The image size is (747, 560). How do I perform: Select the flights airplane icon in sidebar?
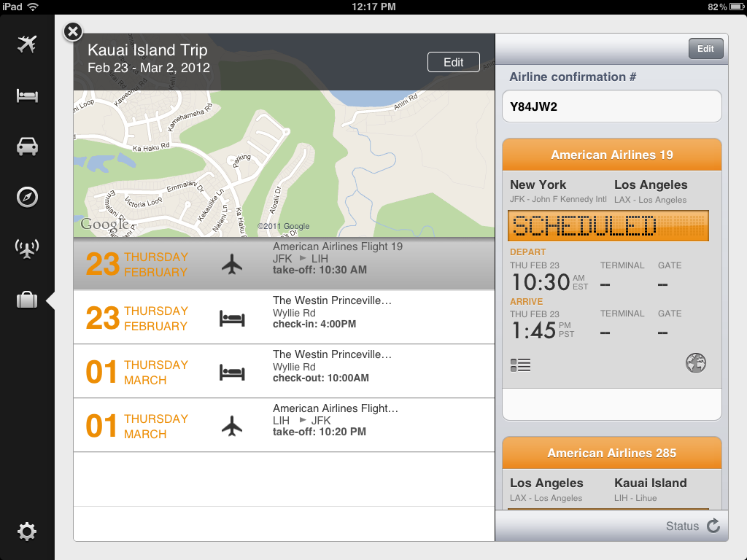pos(27,44)
